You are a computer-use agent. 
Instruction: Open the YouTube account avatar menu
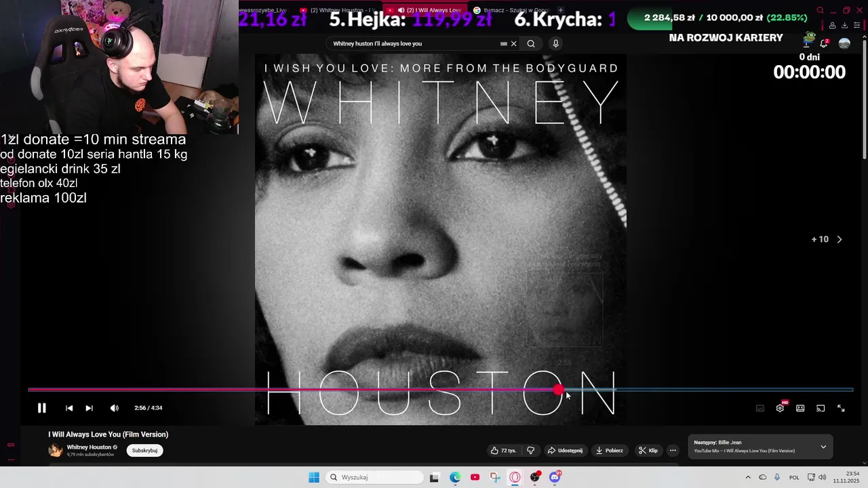(844, 43)
